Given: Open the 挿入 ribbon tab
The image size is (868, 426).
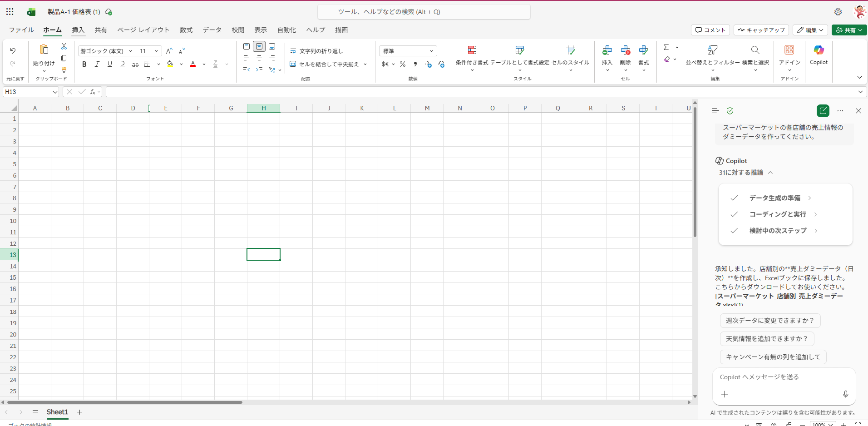Looking at the screenshot, I should (x=78, y=30).
